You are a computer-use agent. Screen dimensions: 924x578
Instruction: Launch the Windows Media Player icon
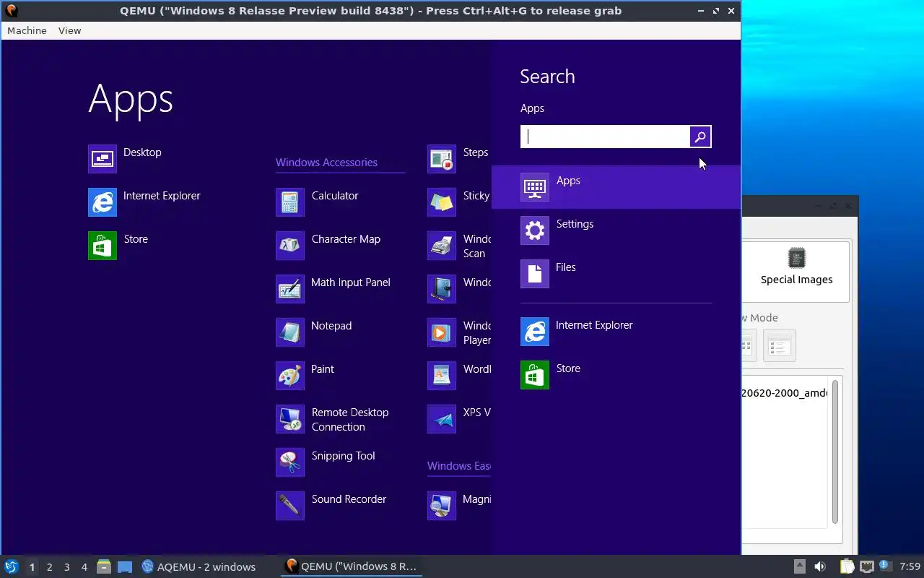point(442,332)
